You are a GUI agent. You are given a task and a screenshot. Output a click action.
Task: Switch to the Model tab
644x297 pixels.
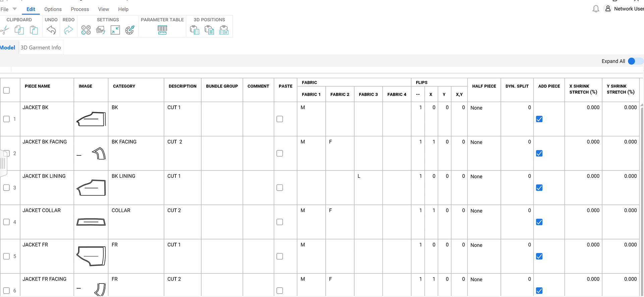[7, 48]
